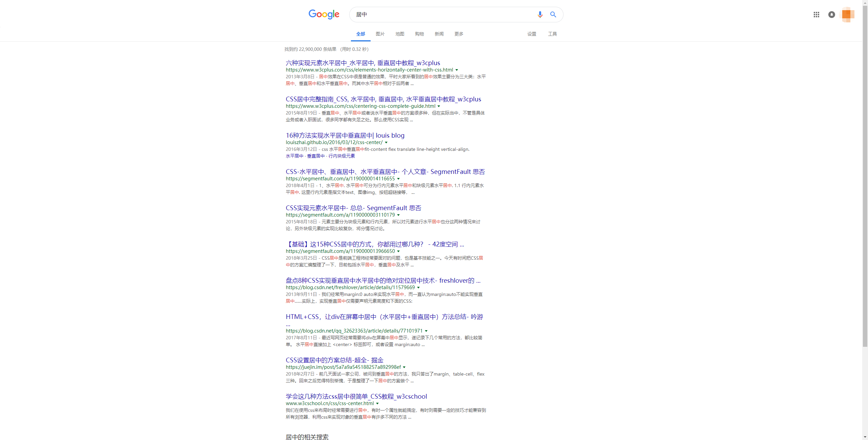
Task: Open the 设置 settings menu
Action: pos(531,34)
